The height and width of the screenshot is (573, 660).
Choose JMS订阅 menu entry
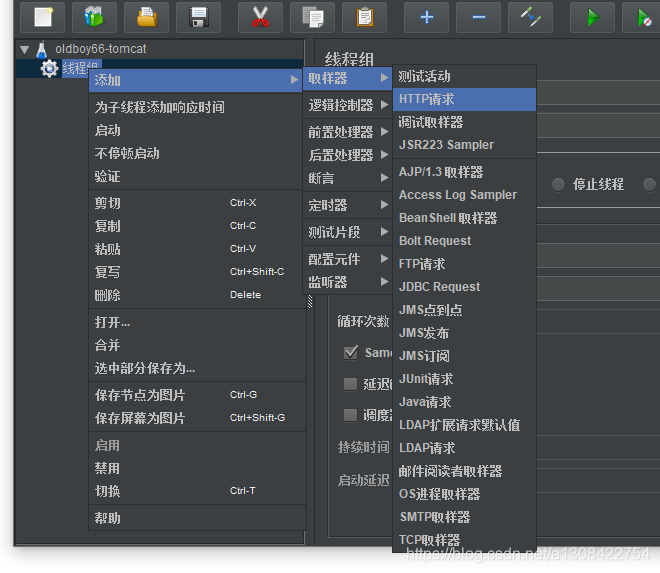pyautogui.click(x=464, y=356)
